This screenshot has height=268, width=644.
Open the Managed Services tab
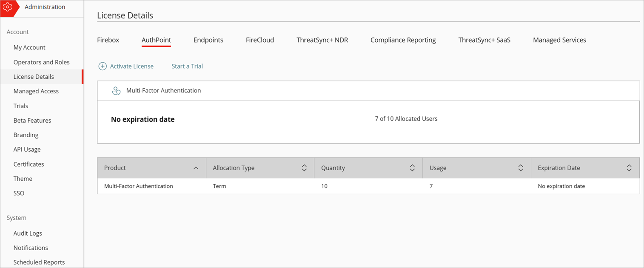tap(559, 40)
